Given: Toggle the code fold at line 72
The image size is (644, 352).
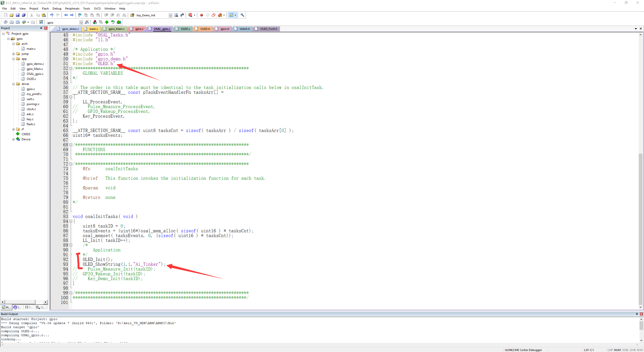Looking at the screenshot, I should 71,164.
